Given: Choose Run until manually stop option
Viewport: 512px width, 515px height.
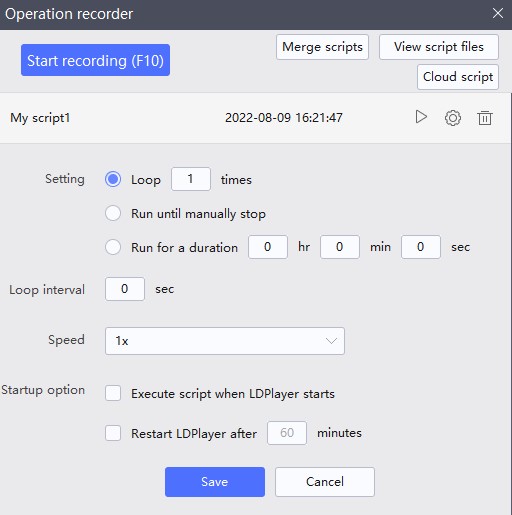Looking at the screenshot, I should pos(113,213).
